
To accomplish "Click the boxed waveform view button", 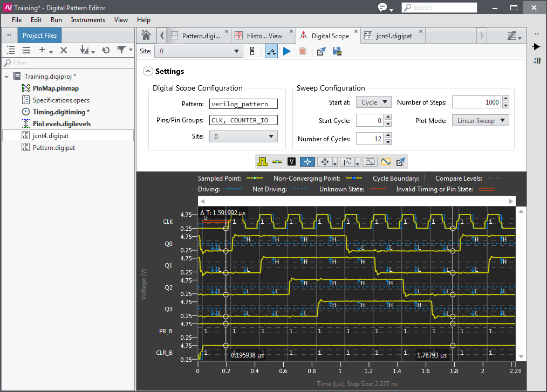I will point(370,162).
